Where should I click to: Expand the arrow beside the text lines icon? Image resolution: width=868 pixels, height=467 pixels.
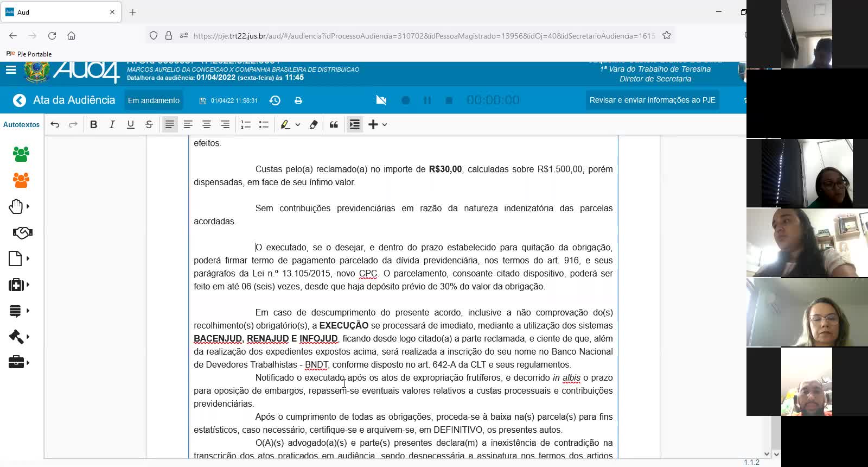click(28, 311)
